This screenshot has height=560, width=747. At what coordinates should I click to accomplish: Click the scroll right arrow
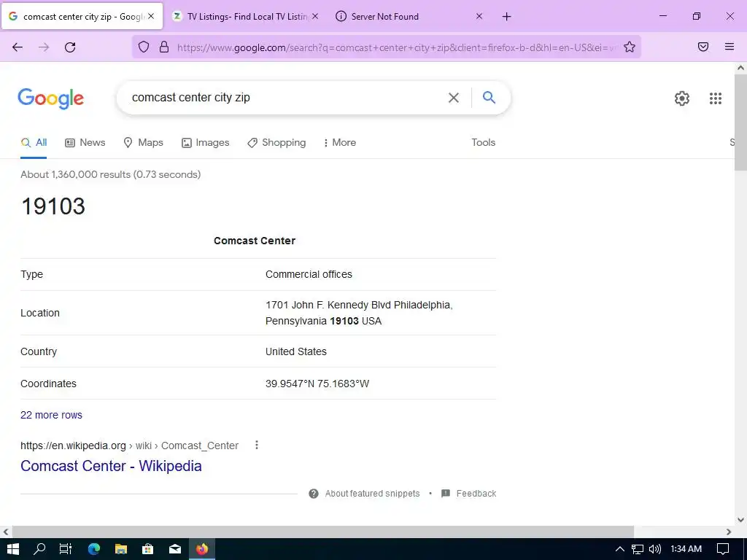pos(729,532)
